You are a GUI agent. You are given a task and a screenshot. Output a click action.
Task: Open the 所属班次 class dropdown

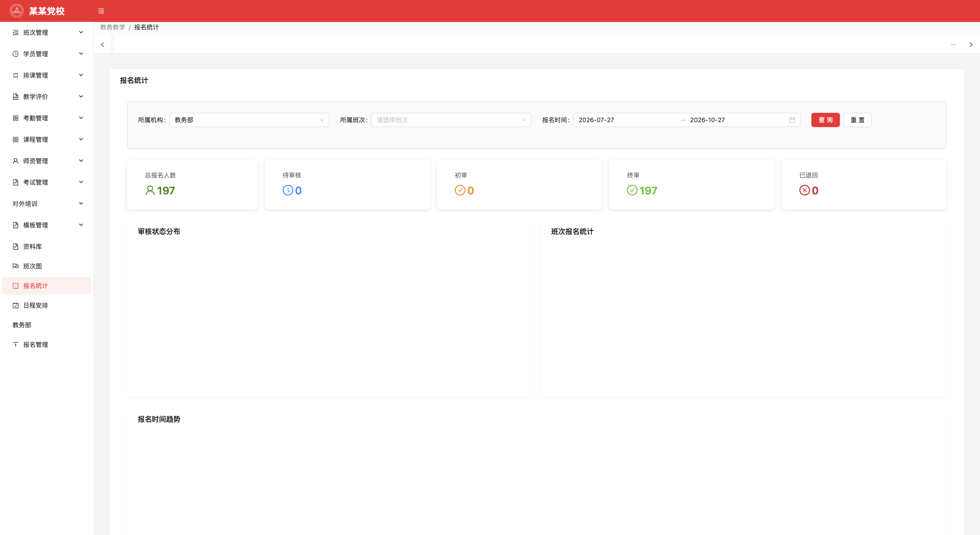click(451, 120)
